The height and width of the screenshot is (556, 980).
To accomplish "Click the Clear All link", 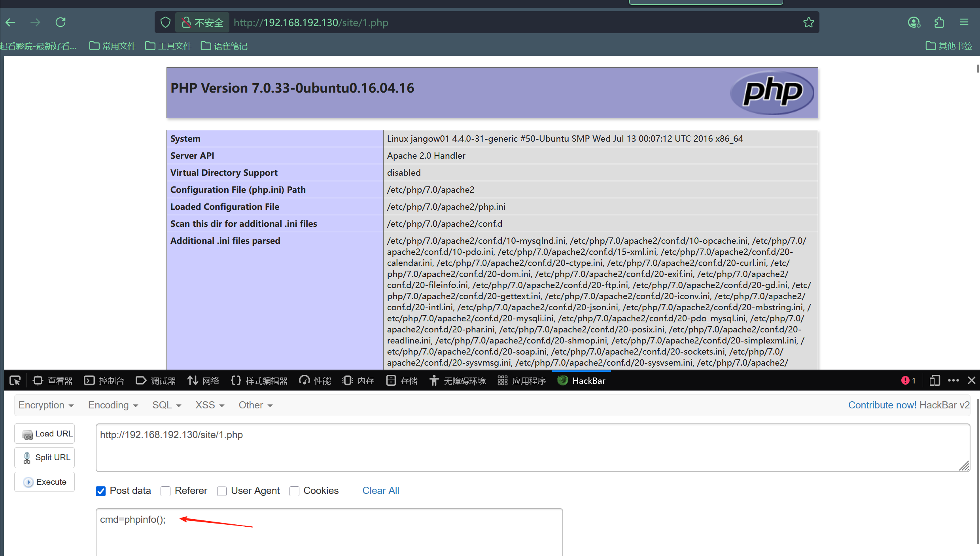I will (381, 491).
